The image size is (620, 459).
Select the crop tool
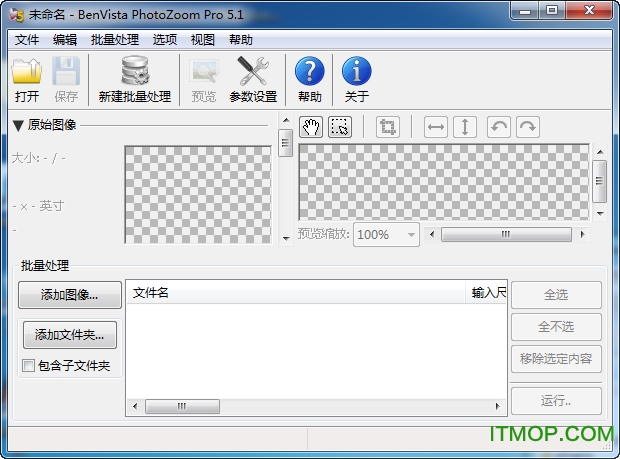click(x=387, y=127)
